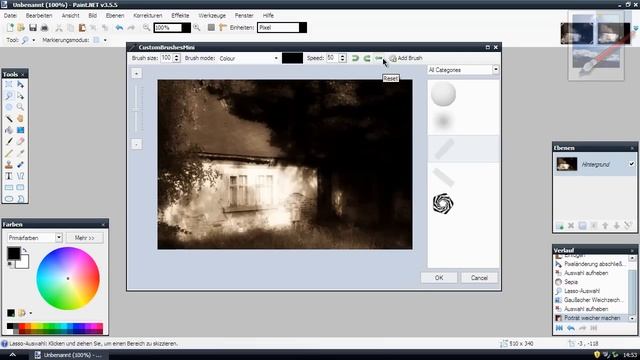Open the Effekte menu
The image size is (640, 360).
(180, 16)
